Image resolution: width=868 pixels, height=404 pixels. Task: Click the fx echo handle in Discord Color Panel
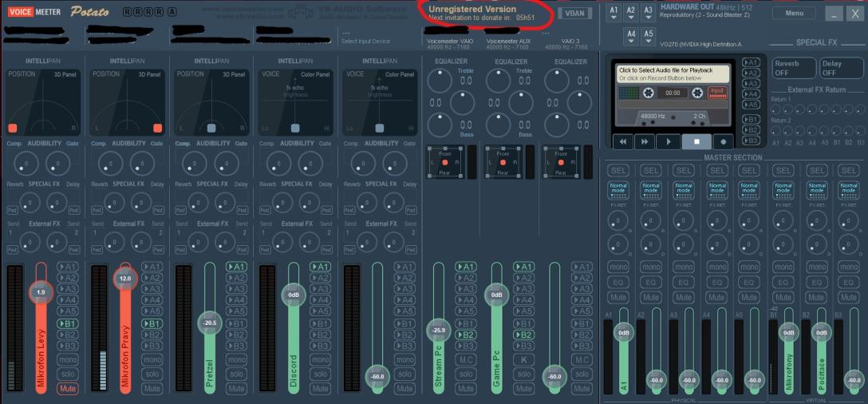[x=295, y=128]
